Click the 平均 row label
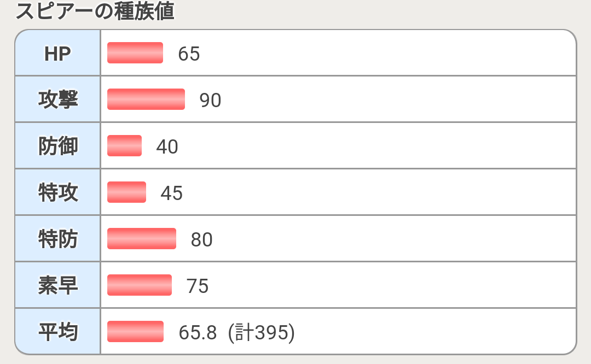The width and height of the screenshot is (591, 364). [57, 332]
